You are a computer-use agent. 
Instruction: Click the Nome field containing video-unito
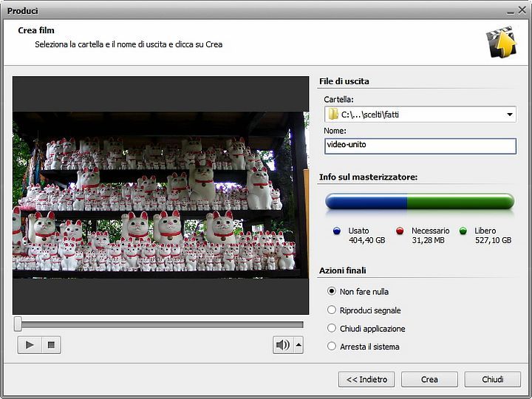pyautogui.click(x=420, y=146)
